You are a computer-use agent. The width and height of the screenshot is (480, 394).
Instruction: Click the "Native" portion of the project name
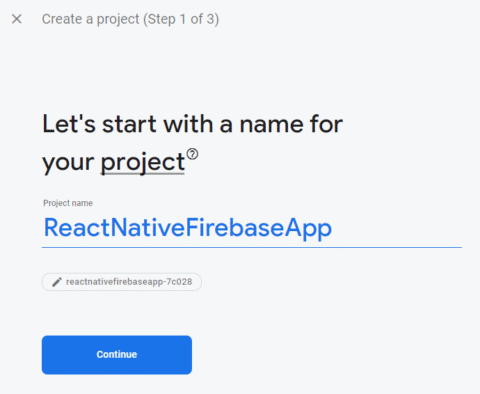pyautogui.click(x=148, y=229)
